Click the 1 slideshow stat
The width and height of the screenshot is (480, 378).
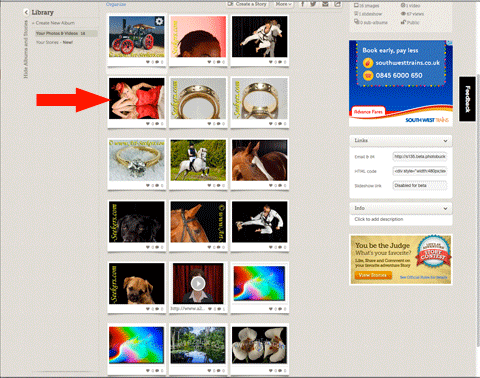tap(368, 14)
